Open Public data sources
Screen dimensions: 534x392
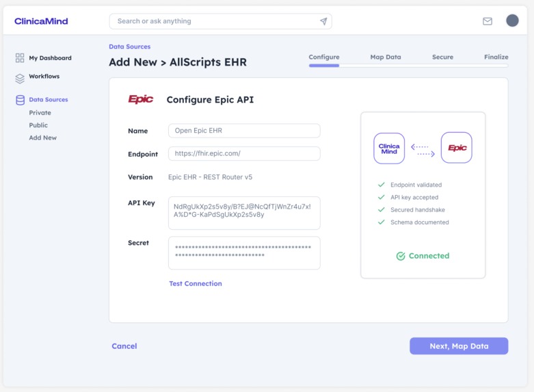coord(38,125)
